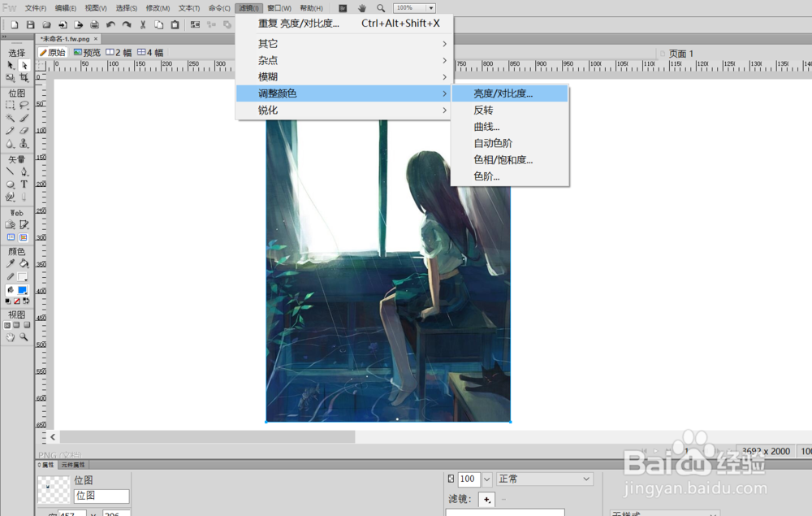
Task: Switch to the 2 幅 split view
Action: tap(119, 52)
